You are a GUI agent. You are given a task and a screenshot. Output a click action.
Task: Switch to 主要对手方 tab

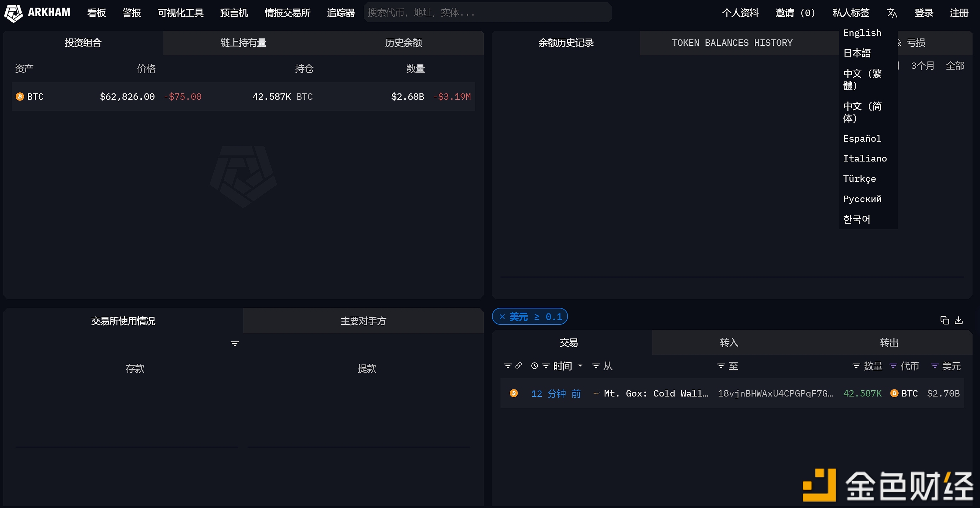pyautogui.click(x=363, y=321)
